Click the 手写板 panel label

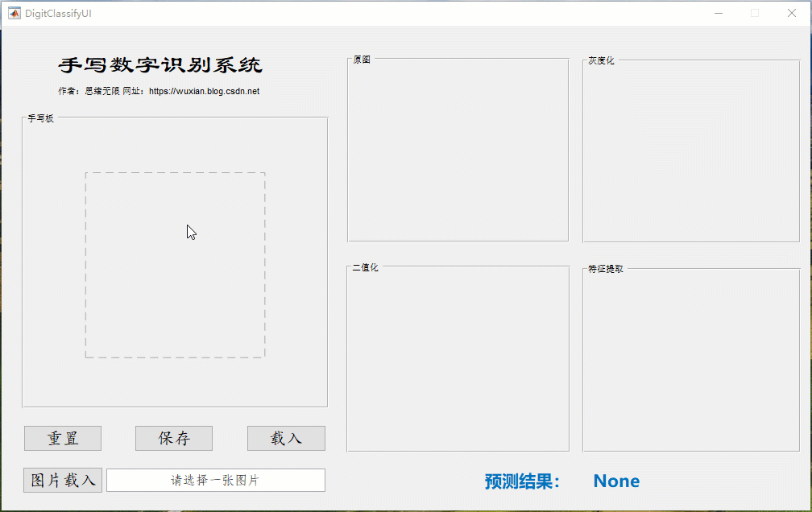pos(41,118)
